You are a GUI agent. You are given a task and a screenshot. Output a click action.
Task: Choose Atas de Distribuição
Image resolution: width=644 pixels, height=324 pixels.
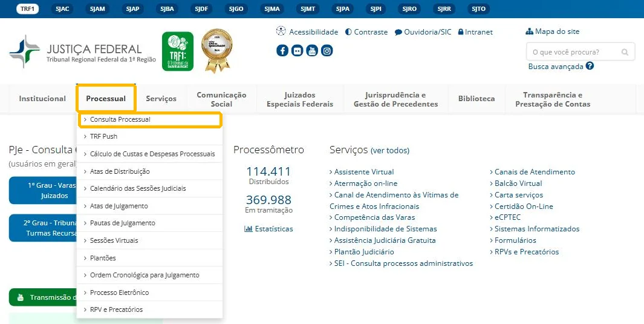(x=150, y=171)
